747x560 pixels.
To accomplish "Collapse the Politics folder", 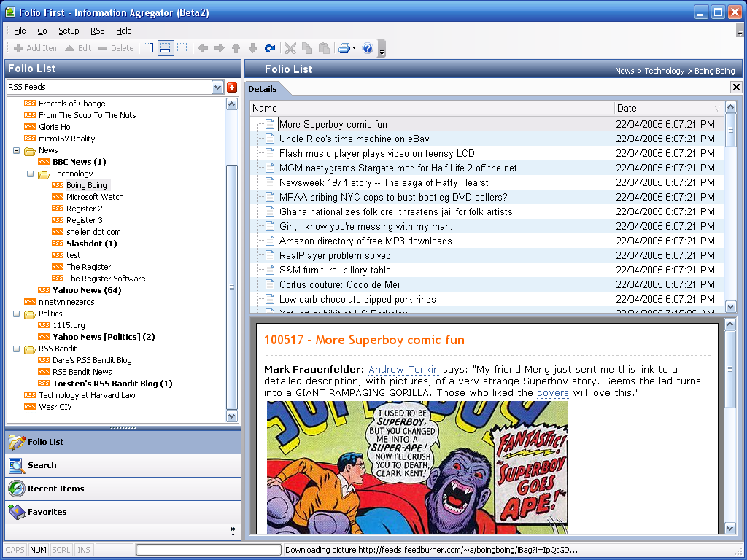I will click(17, 314).
